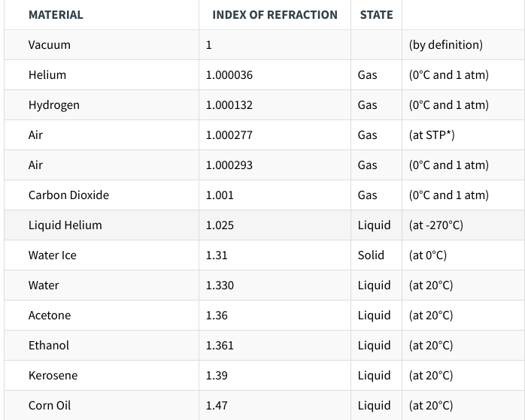Select the "(at -270°C)" condition cell
The width and height of the screenshot is (525, 420).
436,225
